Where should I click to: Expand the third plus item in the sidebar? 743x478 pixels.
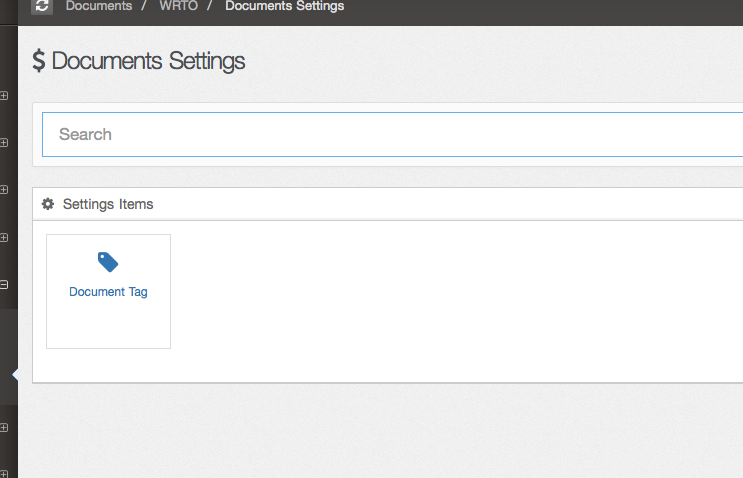coord(4,190)
